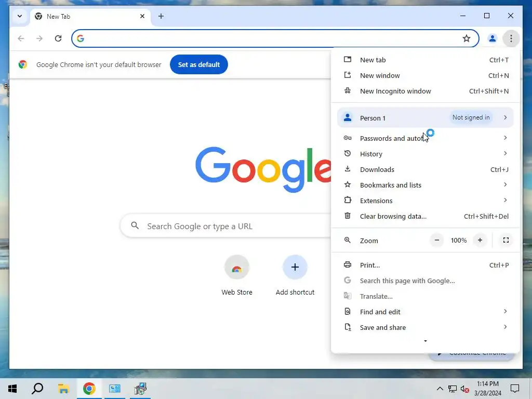The width and height of the screenshot is (532, 399).
Task: Open the Windows Start menu
Action: click(12, 389)
